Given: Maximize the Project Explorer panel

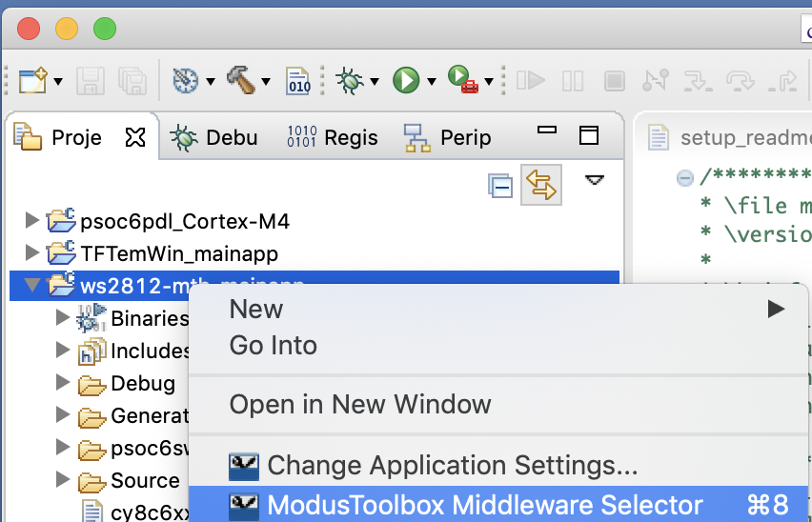Looking at the screenshot, I should pyautogui.click(x=589, y=135).
